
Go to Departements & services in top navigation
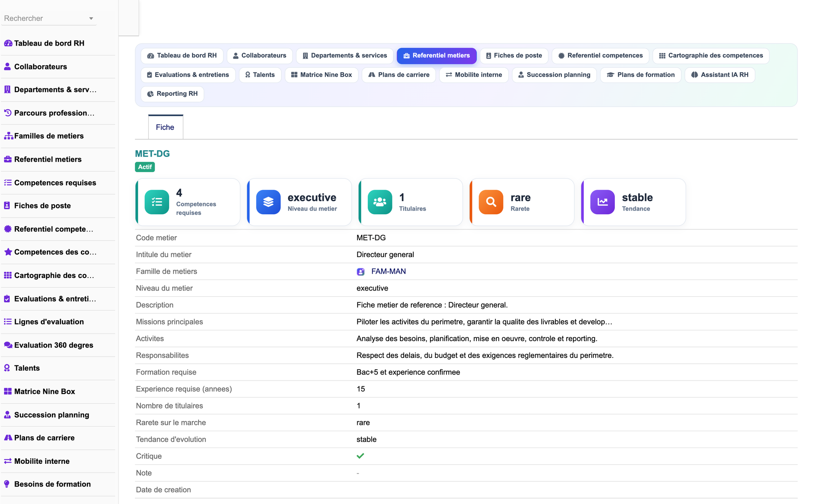345,56
